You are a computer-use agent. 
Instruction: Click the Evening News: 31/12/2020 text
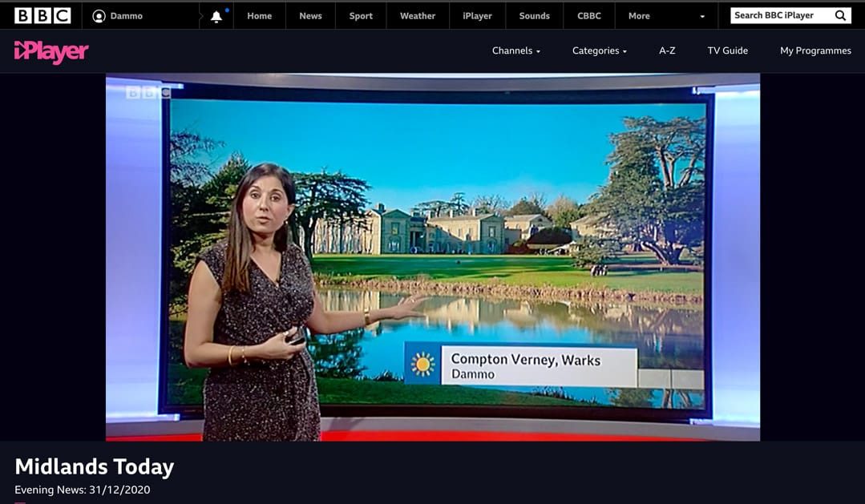coord(83,490)
